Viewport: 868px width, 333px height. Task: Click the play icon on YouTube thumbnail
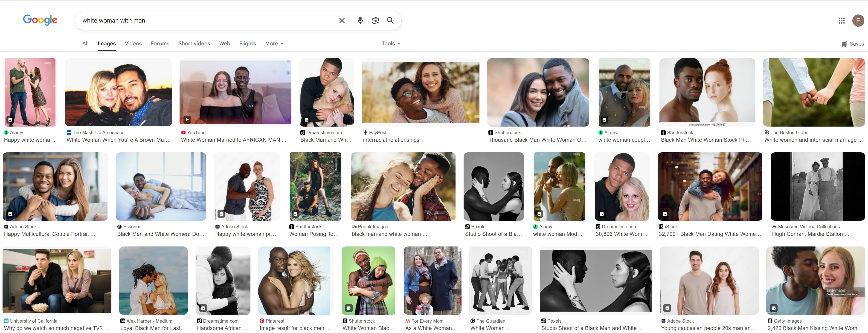coord(187,120)
